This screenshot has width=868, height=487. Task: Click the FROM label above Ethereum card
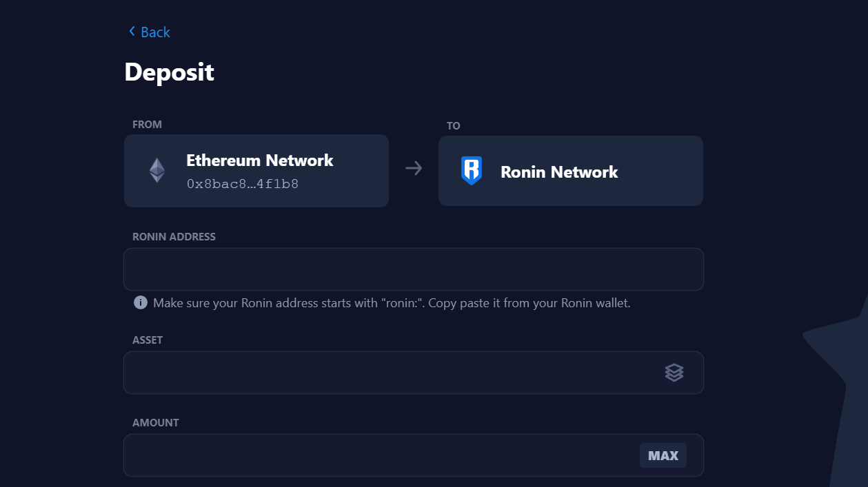(147, 125)
